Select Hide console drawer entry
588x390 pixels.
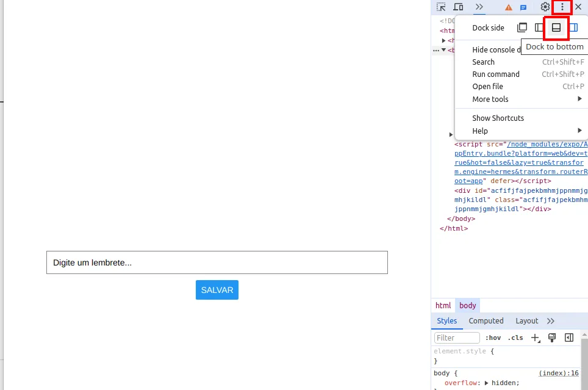tap(496, 49)
